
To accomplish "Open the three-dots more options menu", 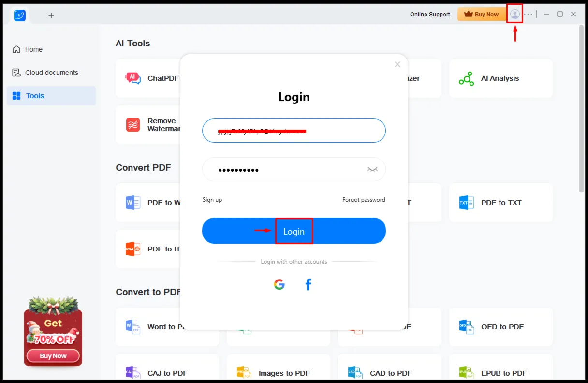I will click(x=529, y=14).
